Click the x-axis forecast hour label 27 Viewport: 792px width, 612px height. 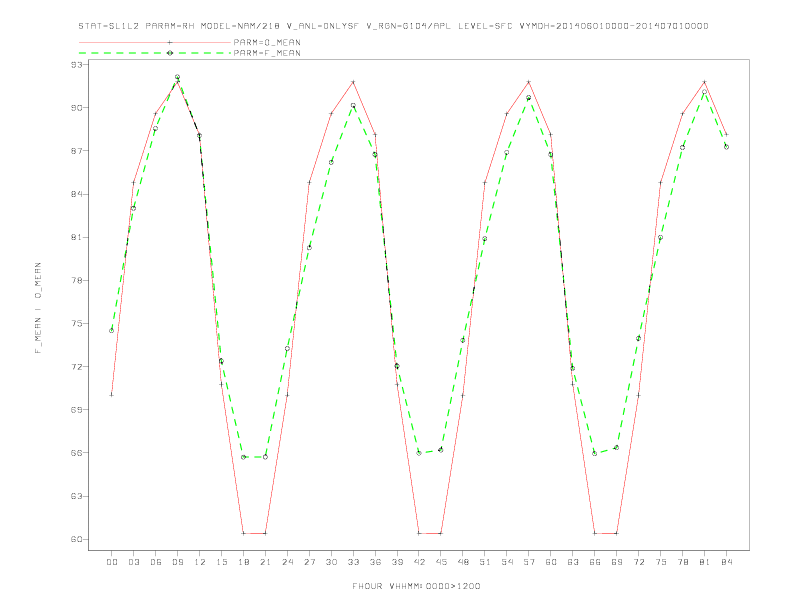(309, 562)
